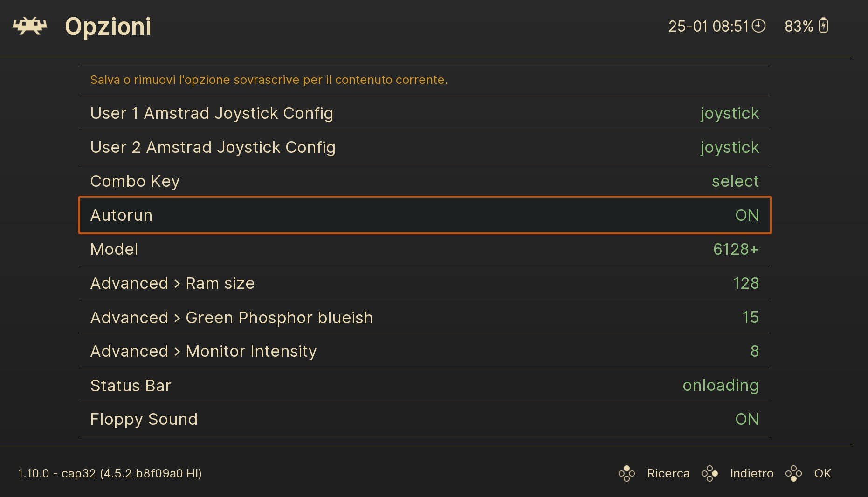Click the RetroArch invader logo icon

pyautogui.click(x=30, y=26)
